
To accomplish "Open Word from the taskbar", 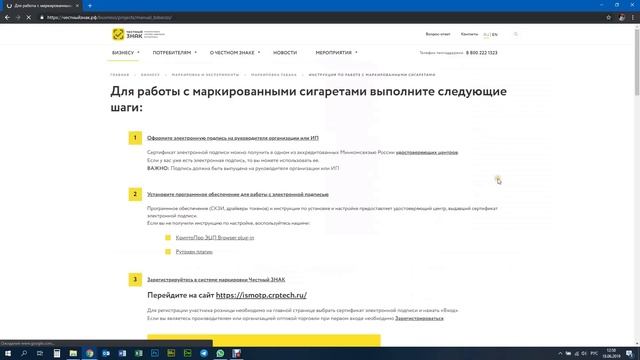I will [x=122, y=353].
